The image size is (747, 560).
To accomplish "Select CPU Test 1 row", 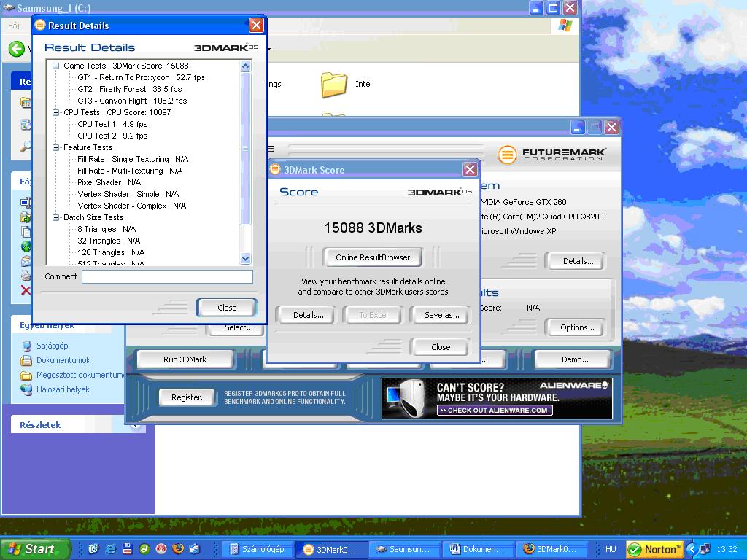I will coord(112,124).
